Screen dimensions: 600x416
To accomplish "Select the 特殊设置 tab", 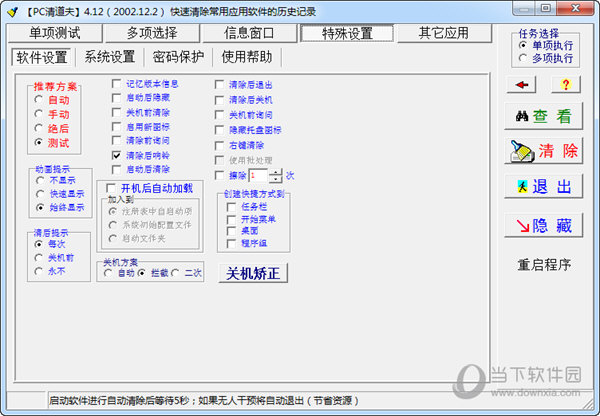I will click(347, 33).
